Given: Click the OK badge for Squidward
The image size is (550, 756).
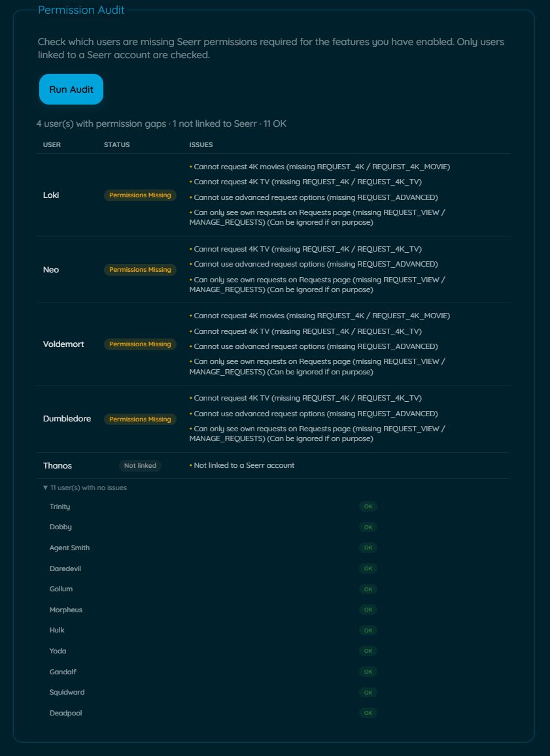Looking at the screenshot, I should coord(368,693).
